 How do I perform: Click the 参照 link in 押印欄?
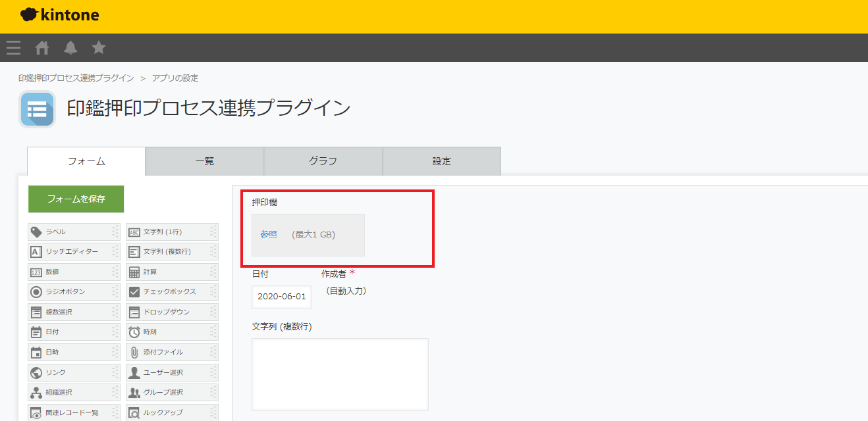point(269,234)
